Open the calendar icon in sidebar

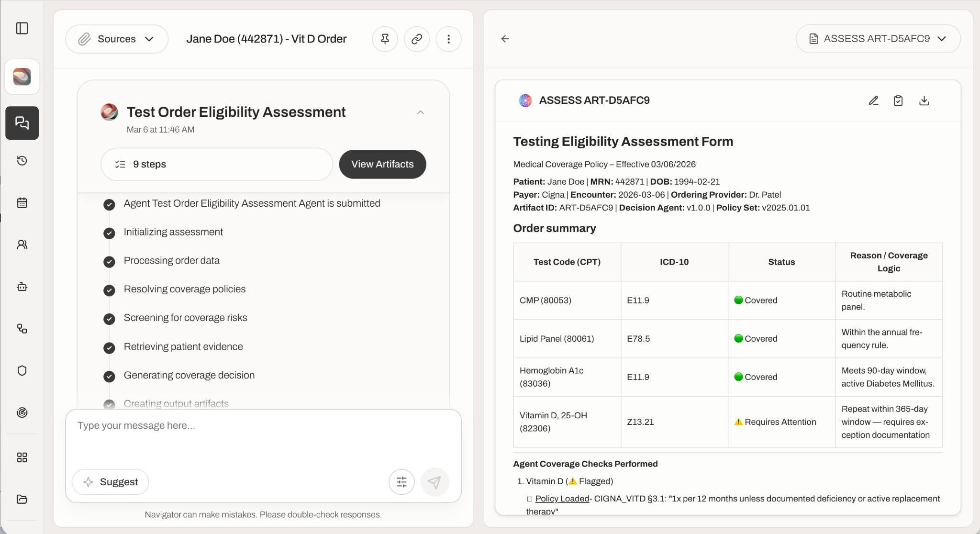22,203
